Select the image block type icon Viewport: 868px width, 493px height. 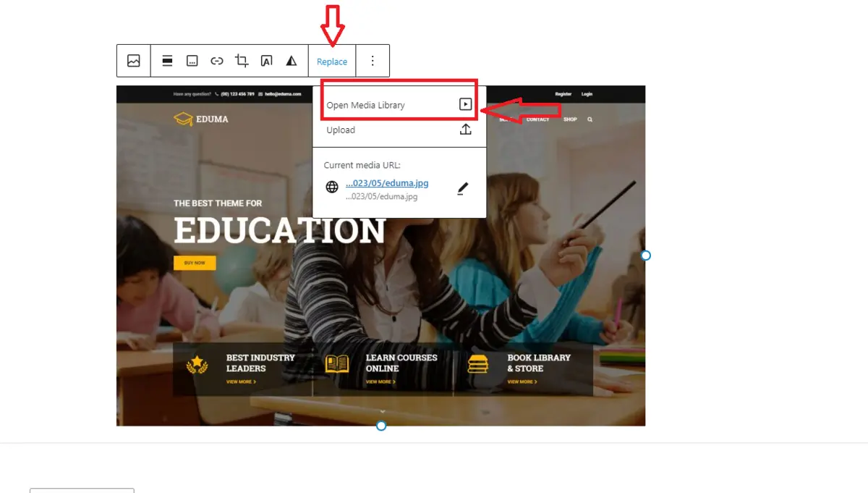click(x=133, y=61)
